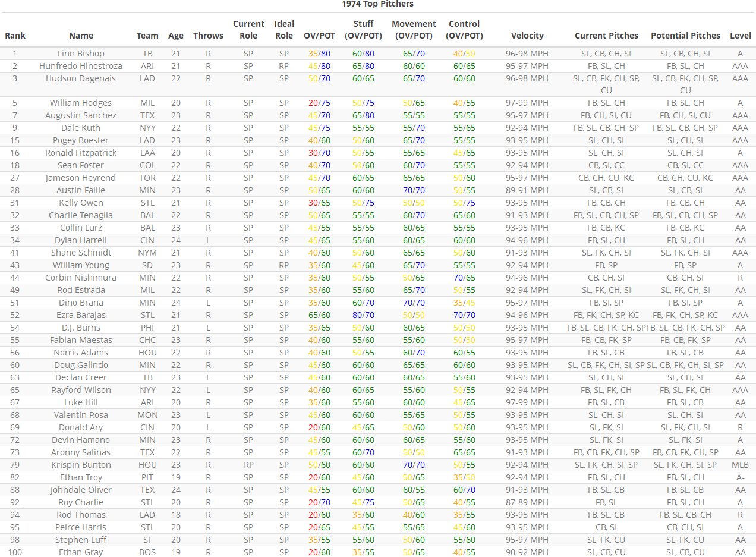Open Johndale Oliver name cell
This screenshot has width=756, height=557.
pos(81,490)
